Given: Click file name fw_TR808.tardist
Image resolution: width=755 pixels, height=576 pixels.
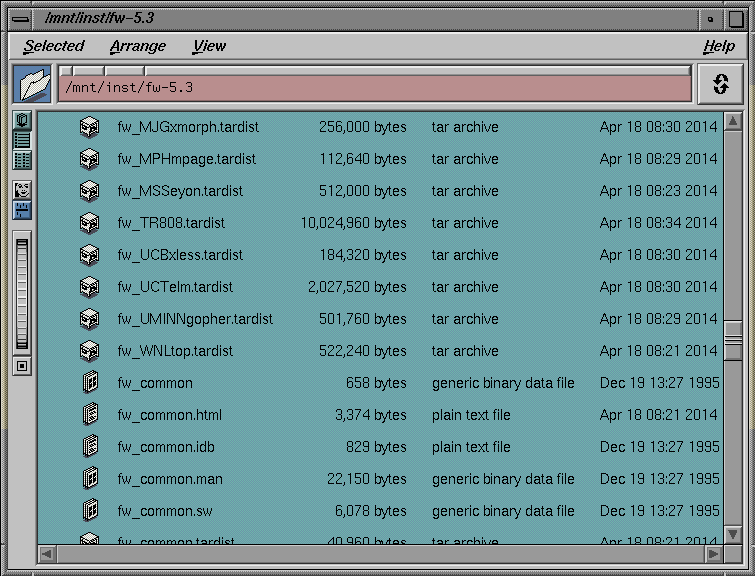Looking at the screenshot, I should (x=171, y=223).
